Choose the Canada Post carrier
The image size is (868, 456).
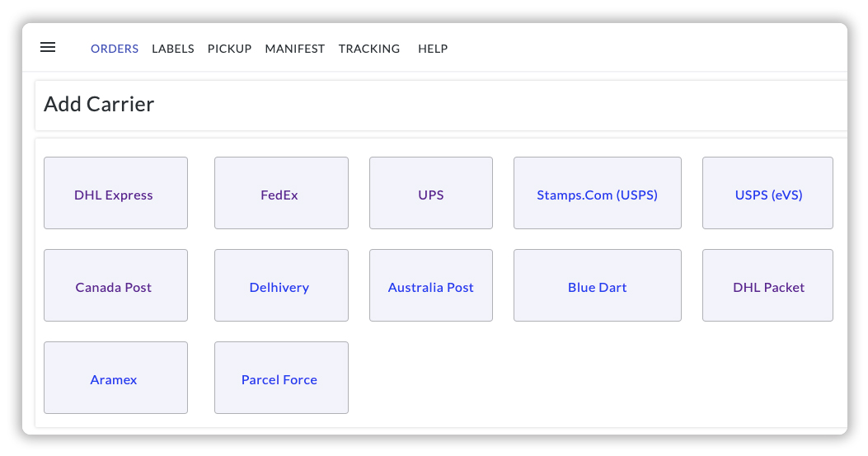(x=115, y=285)
